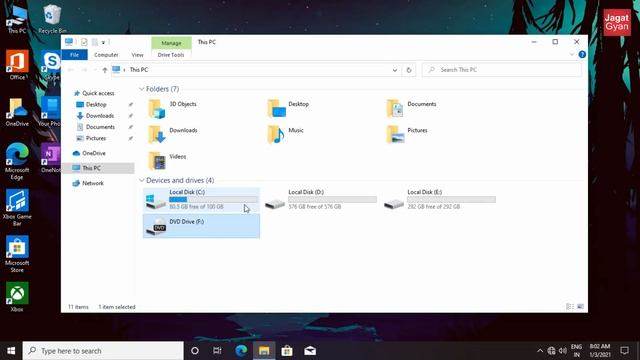The width and height of the screenshot is (640, 360).
Task: Select This PC in navigation pane
Action: pyautogui.click(x=98, y=168)
